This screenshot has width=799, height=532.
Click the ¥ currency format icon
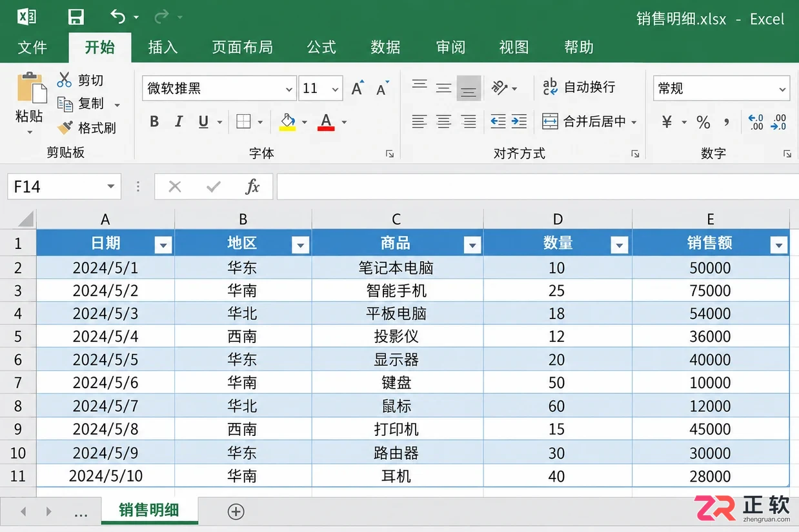[x=667, y=122]
